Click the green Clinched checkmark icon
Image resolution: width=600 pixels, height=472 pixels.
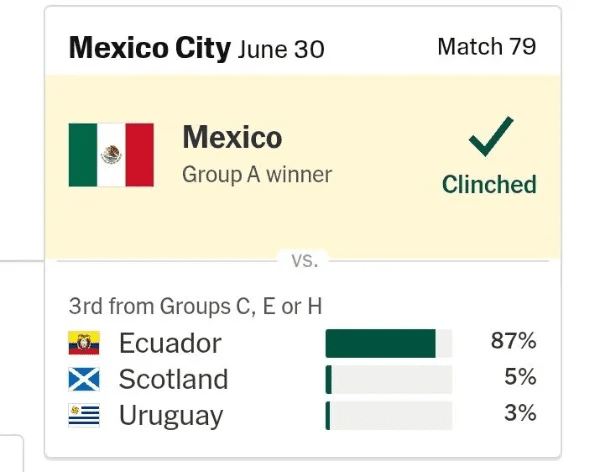pos(491,136)
